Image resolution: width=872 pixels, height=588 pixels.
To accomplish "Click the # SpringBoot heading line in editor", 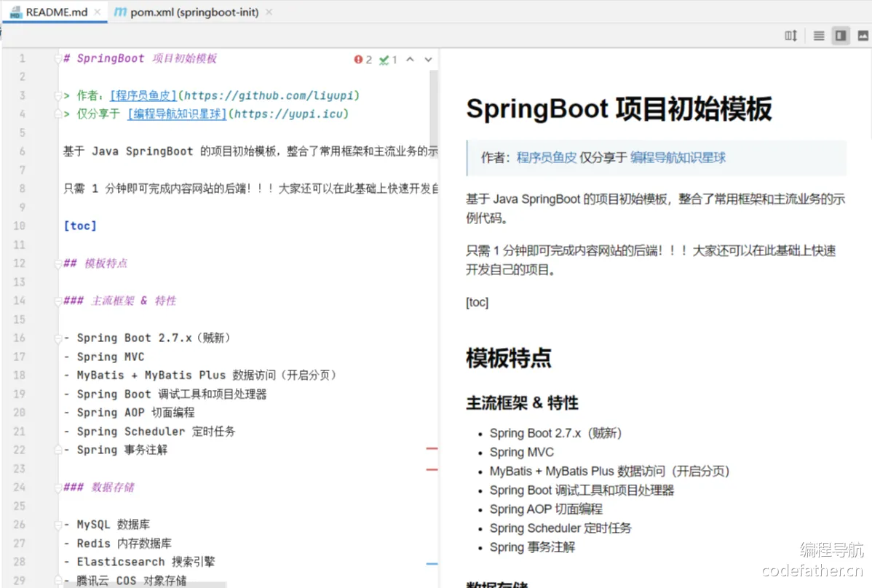I will coord(140,58).
